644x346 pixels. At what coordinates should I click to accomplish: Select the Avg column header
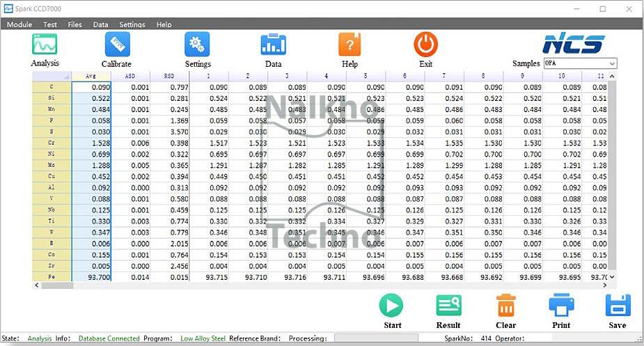click(x=91, y=76)
